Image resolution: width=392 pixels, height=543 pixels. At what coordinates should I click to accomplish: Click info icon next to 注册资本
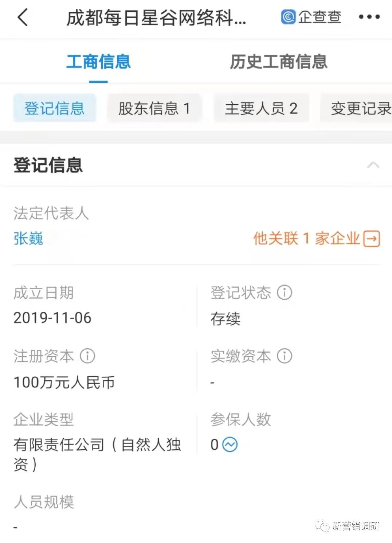click(x=87, y=356)
